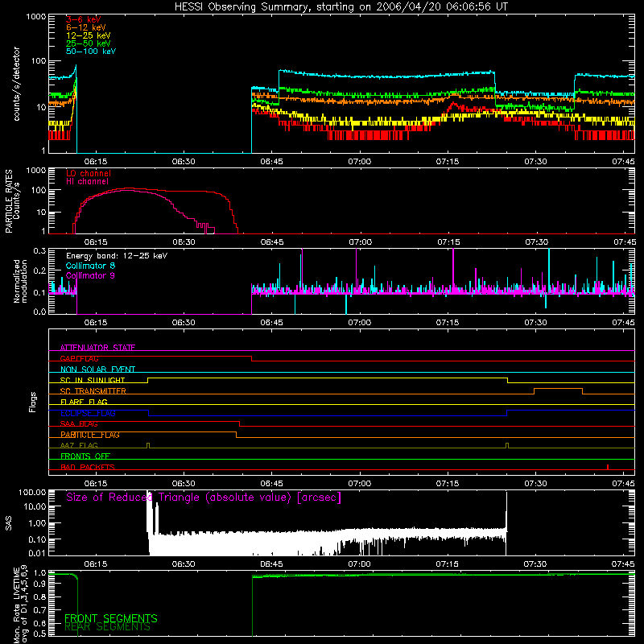Select the 3-6 keV legend entry
Image resolution: width=644 pixels, height=644 pixels.
point(84,19)
